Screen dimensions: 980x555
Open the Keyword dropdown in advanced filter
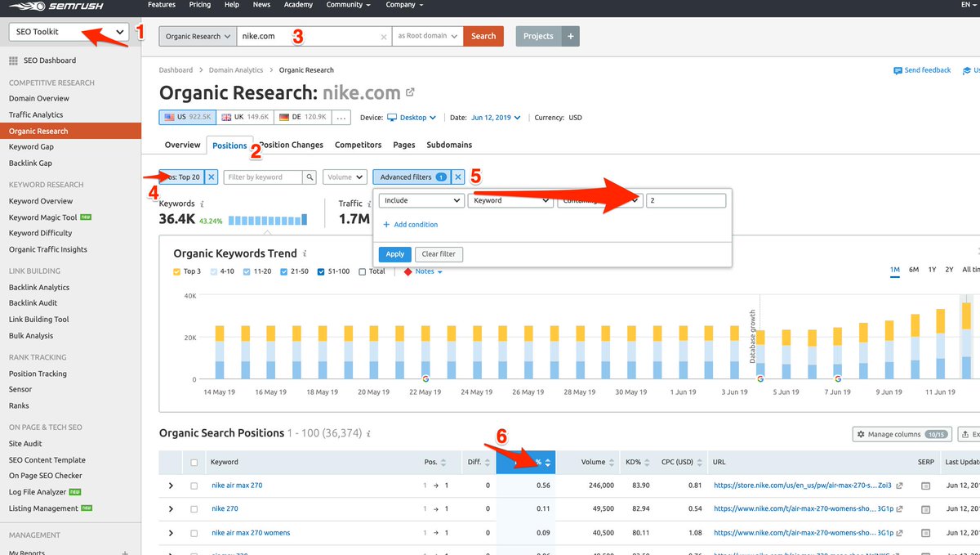pyautogui.click(x=511, y=200)
